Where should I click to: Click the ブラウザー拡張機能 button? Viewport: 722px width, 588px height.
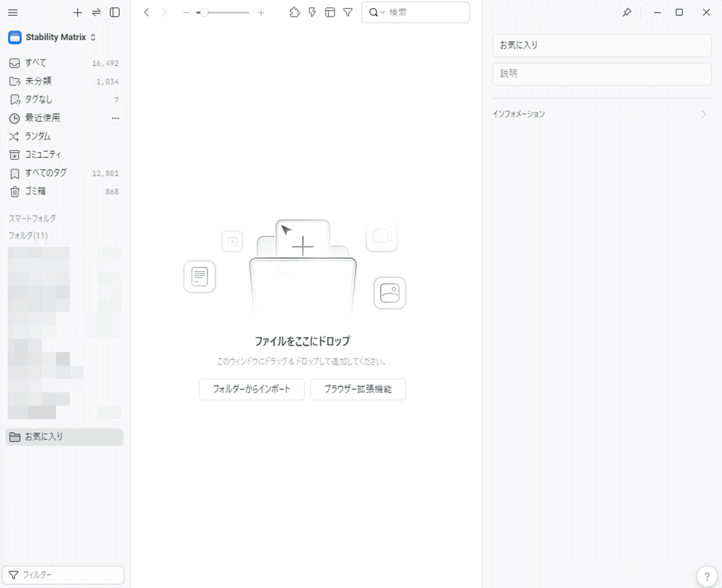point(358,389)
